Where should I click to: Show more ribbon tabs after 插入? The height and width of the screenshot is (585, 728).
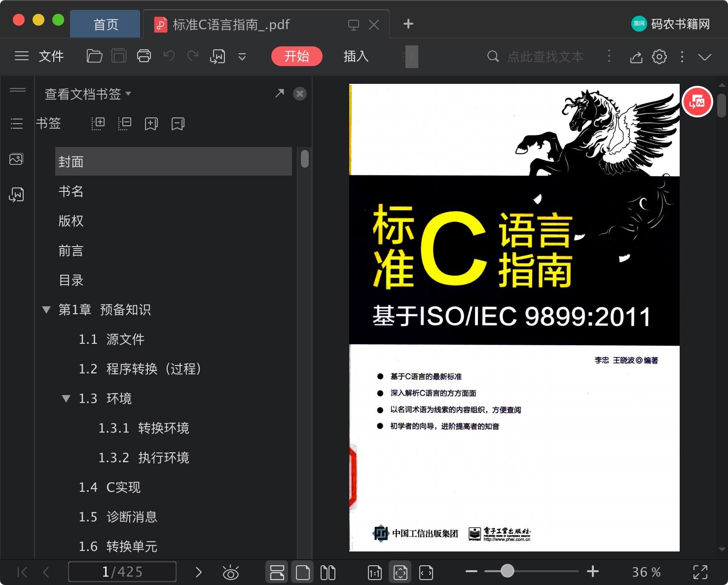[x=411, y=57]
